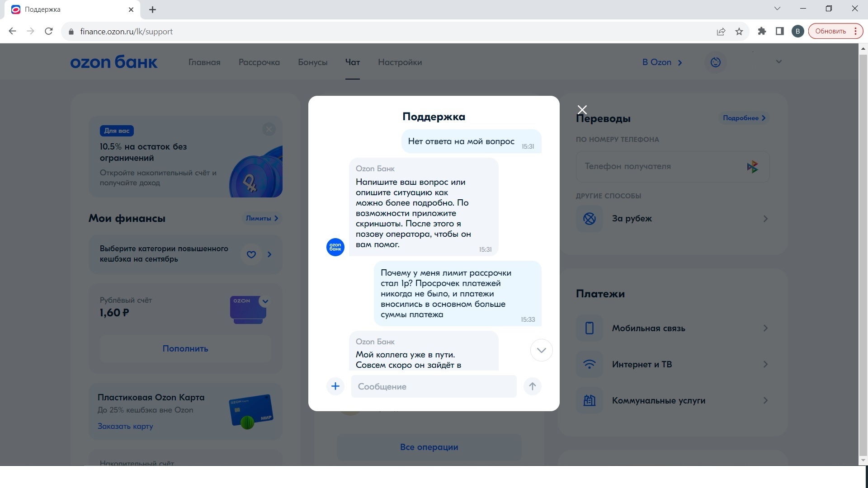Expand Интернет и ТВ chevron
This screenshot has height=488, width=868.
(x=765, y=364)
